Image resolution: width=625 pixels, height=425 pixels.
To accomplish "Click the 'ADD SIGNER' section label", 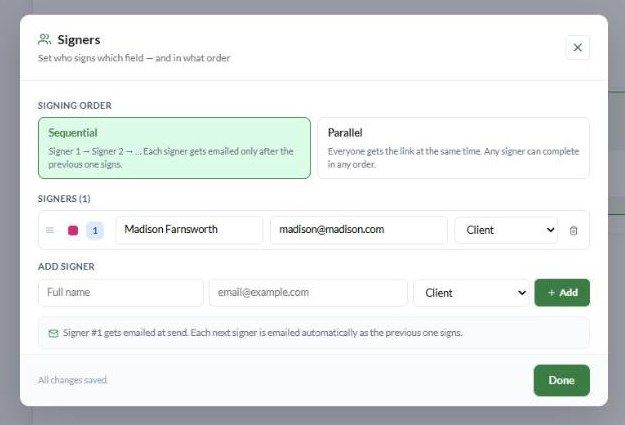I will [x=66, y=267].
